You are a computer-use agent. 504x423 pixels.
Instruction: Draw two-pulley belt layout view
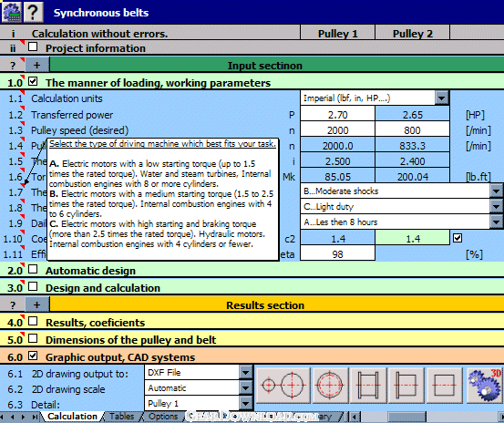(x=283, y=385)
